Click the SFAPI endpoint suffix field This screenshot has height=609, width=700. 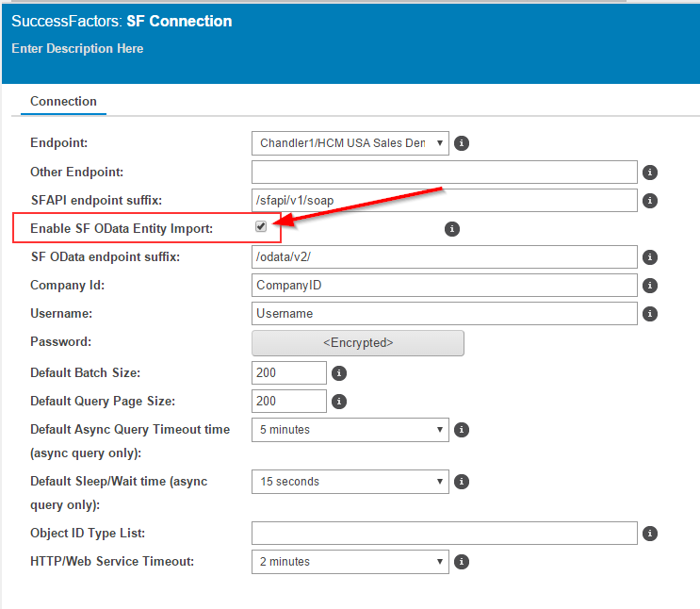444,200
